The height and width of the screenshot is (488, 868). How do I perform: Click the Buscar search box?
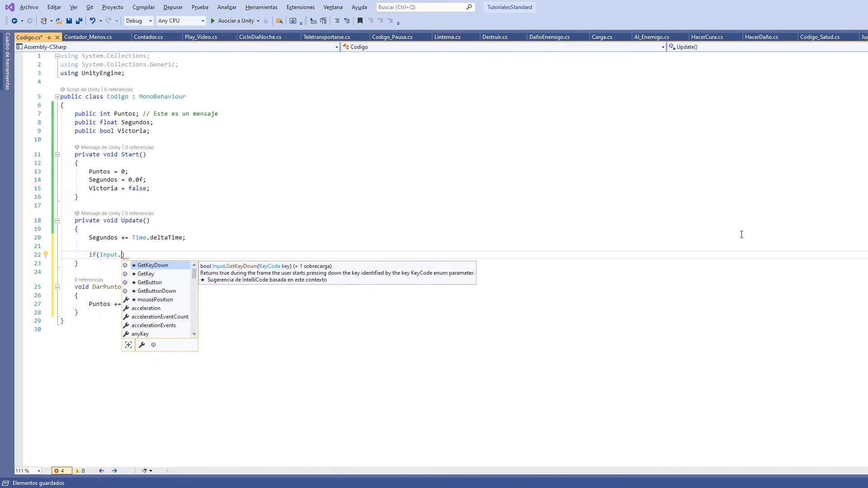[x=420, y=7]
